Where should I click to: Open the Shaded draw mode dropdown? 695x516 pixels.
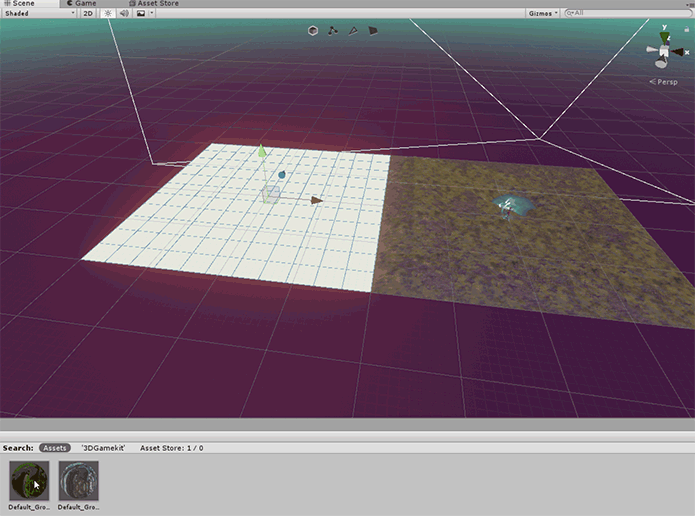tap(38, 14)
